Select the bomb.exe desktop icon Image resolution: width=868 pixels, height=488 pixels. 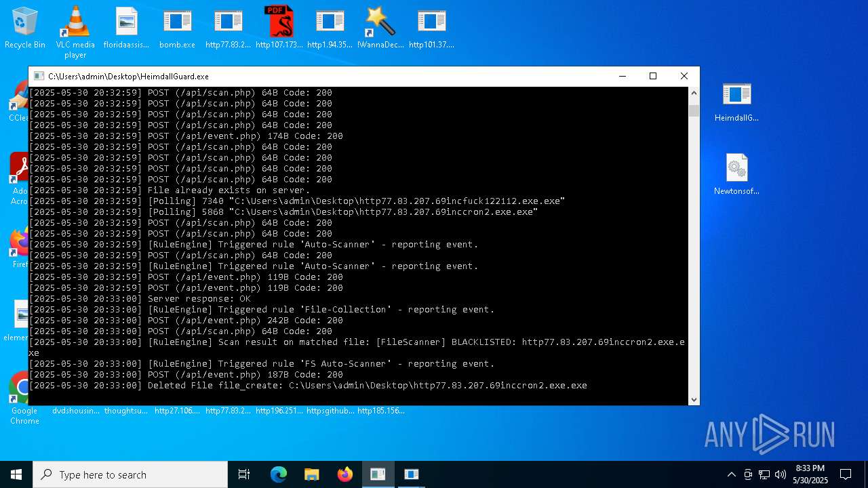[x=177, y=28]
